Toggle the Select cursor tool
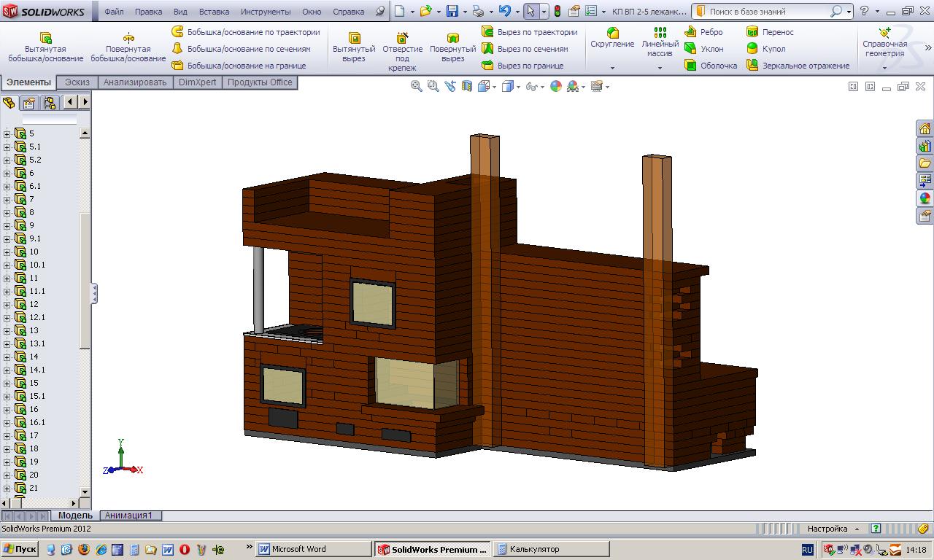The height and width of the screenshot is (560, 934). (x=530, y=12)
